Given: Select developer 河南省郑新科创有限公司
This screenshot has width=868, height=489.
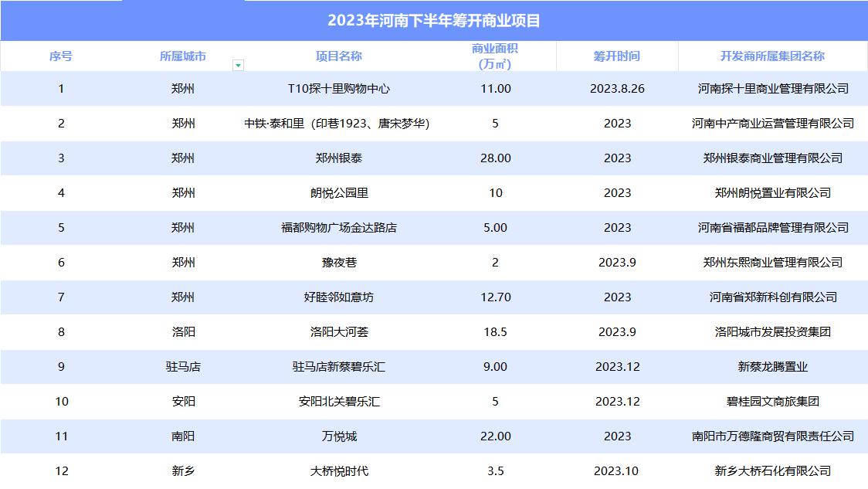Looking at the screenshot, I should coord(773,297).
